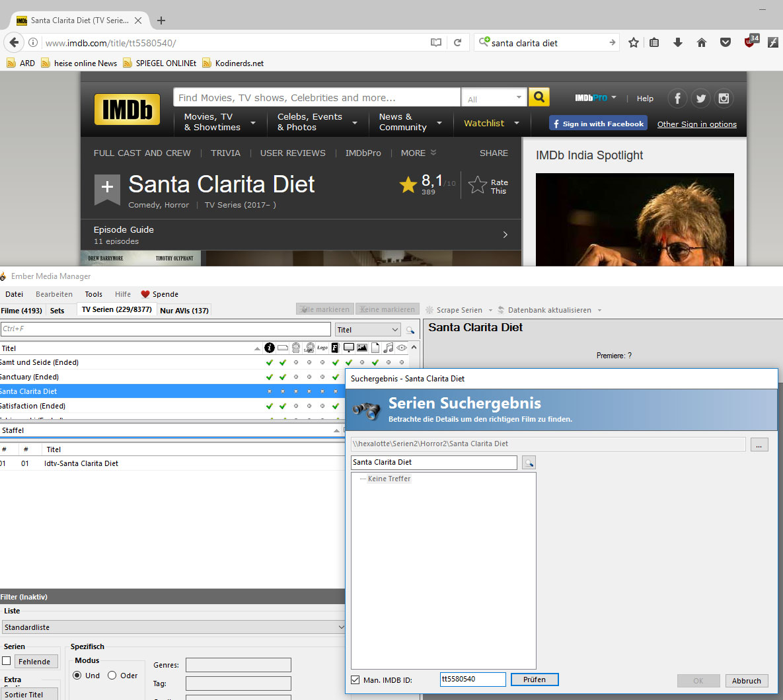Click the browse '...' button beside the path
Viewport: 783px width, 700px height.
(759, 444)
